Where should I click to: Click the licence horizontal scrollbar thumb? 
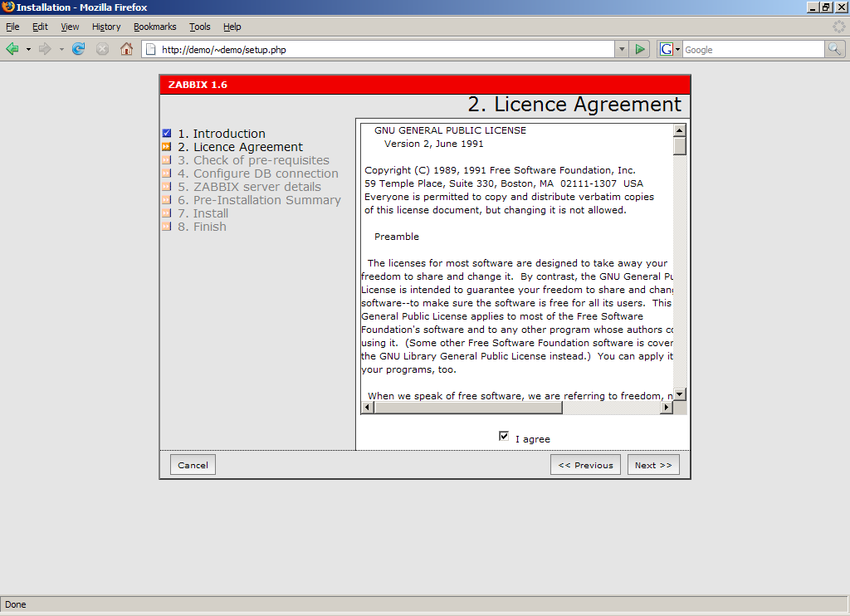click(468, 408)
